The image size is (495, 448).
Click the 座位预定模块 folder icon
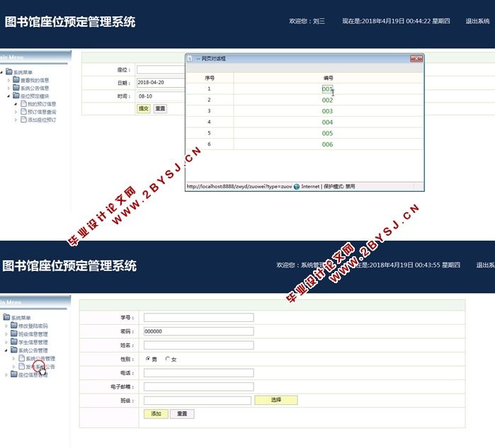click(x=16, y=96)
